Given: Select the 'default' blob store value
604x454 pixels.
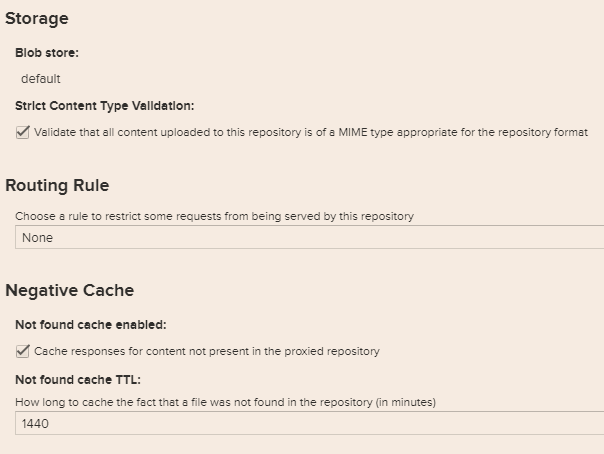Looking at the screenshot, I should pyautogui.click(x=41, y=79).
